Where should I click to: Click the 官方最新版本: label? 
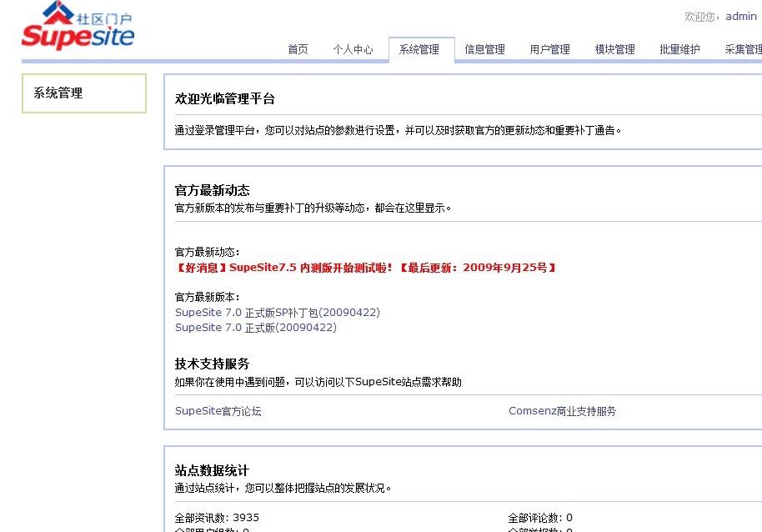208,297
